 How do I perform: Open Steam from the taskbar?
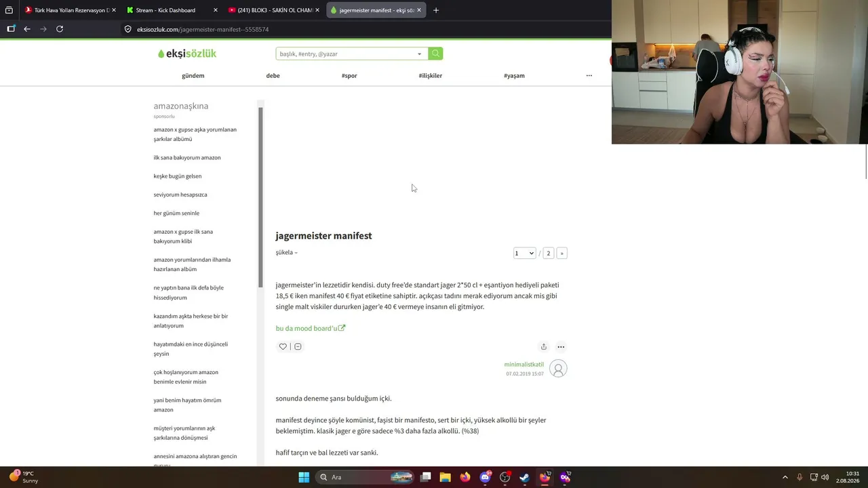click(524, 477)
